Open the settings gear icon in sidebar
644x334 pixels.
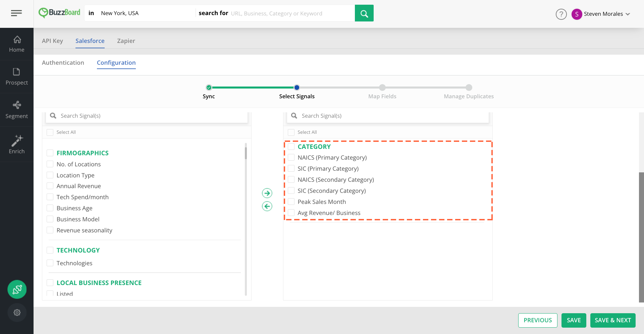pos(17,313)
